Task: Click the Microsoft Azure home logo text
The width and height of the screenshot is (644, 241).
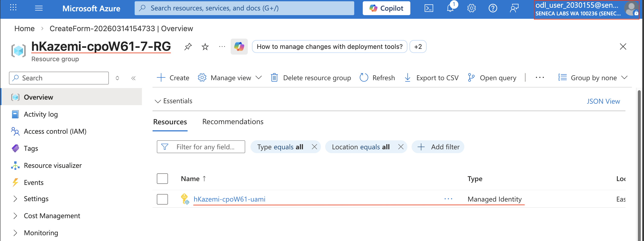Action: (x=91, y=9)
